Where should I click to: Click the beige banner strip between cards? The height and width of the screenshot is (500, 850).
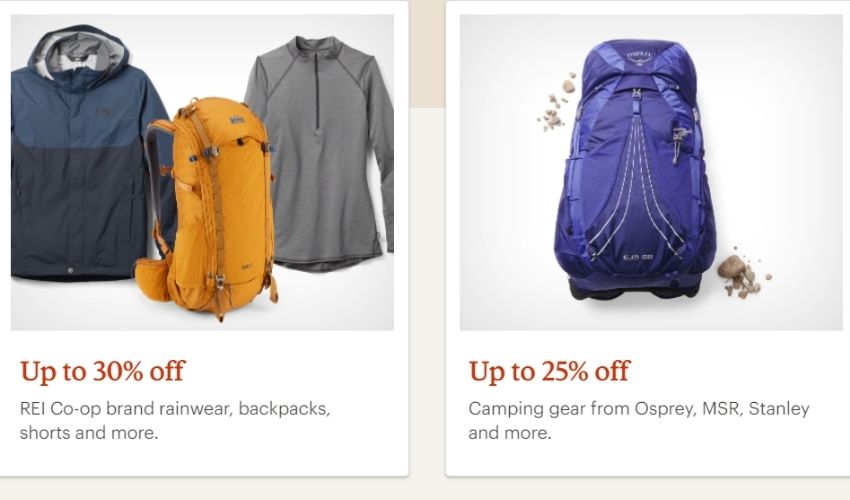[427, 53]
